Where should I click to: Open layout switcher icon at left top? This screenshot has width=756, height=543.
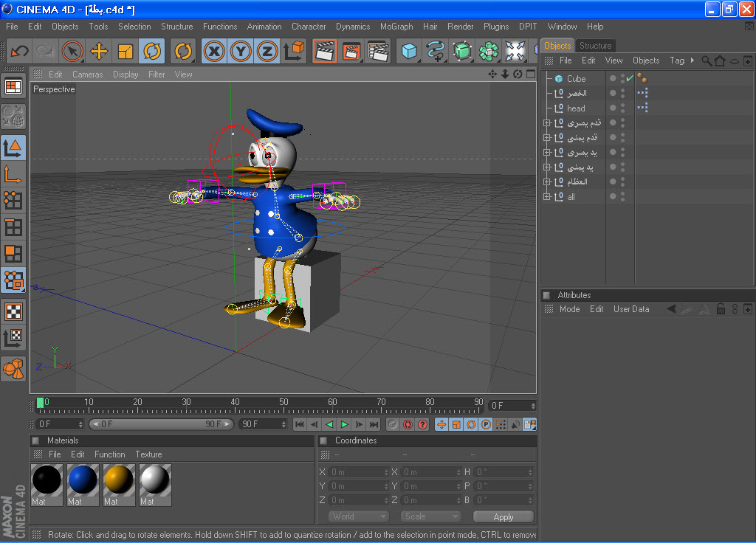pyautogui.click(x=13, y=87)
